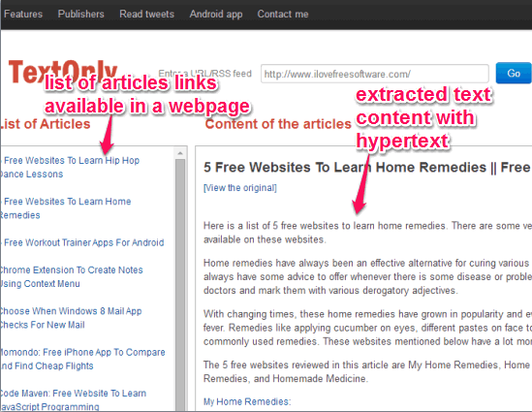Open the Publishers menu item
This screenshot has height=412, width=532.
(x=80, y=14)
